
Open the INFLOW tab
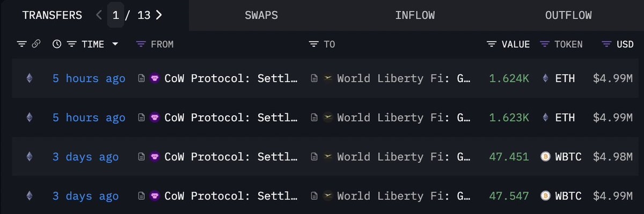[x=415, y=15]
